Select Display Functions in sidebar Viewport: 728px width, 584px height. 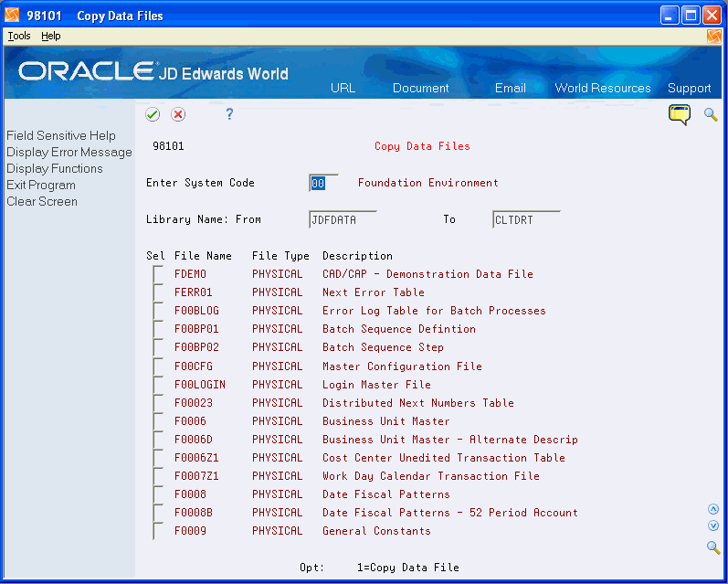(54, 169)
